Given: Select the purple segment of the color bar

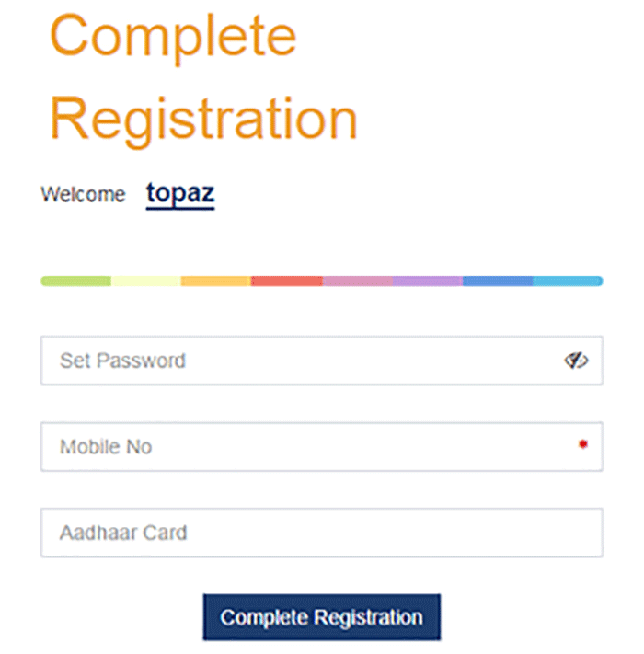Looking at the screenshot, I should pos(428,281).
